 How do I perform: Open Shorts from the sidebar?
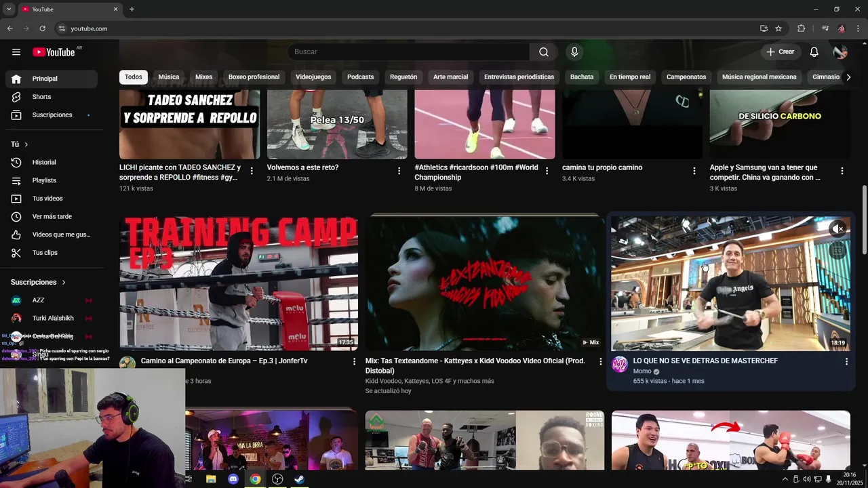[x=52, y=97]
